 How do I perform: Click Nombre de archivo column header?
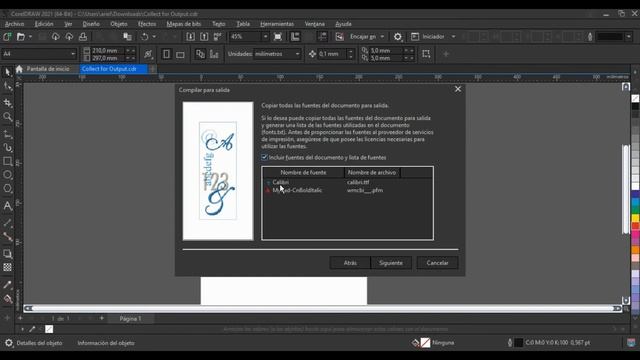click(x=372, y=173)
